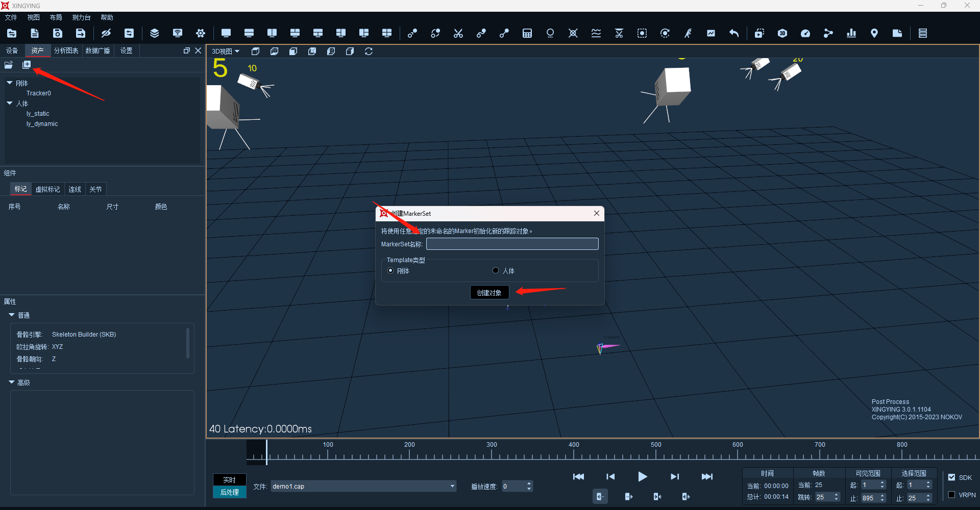
Task: Click the 创建对象 button
Action: click(489, 292)
